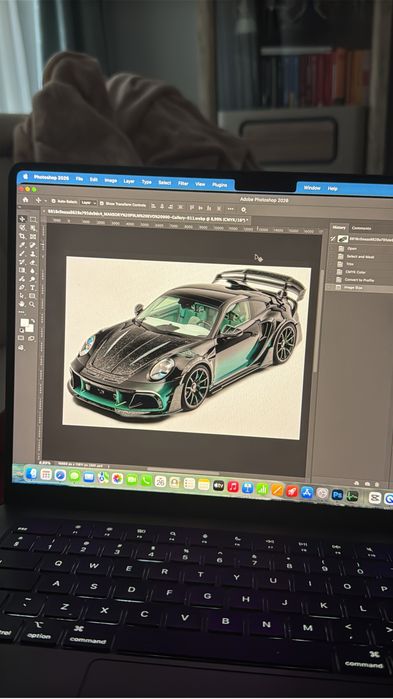Select the History Brush tool
Screen dimensions: 393x699
pyautogui.click(x=22, y=262)
